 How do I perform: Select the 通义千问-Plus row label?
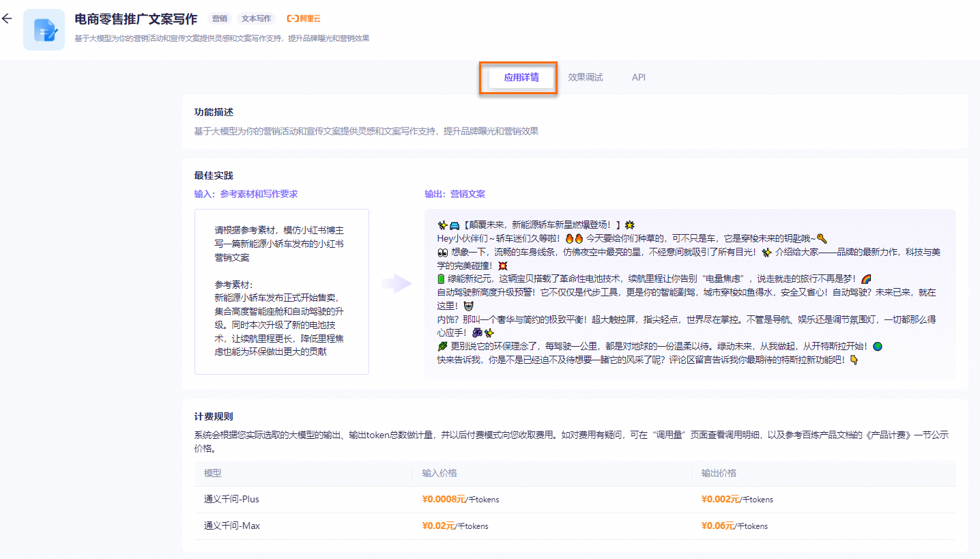(x=231, y=499)
